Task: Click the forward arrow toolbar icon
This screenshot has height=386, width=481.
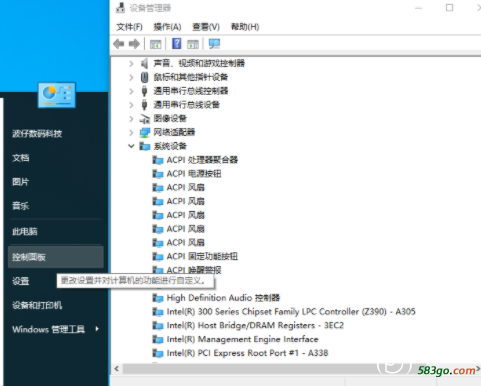Action: coord(134,44)
